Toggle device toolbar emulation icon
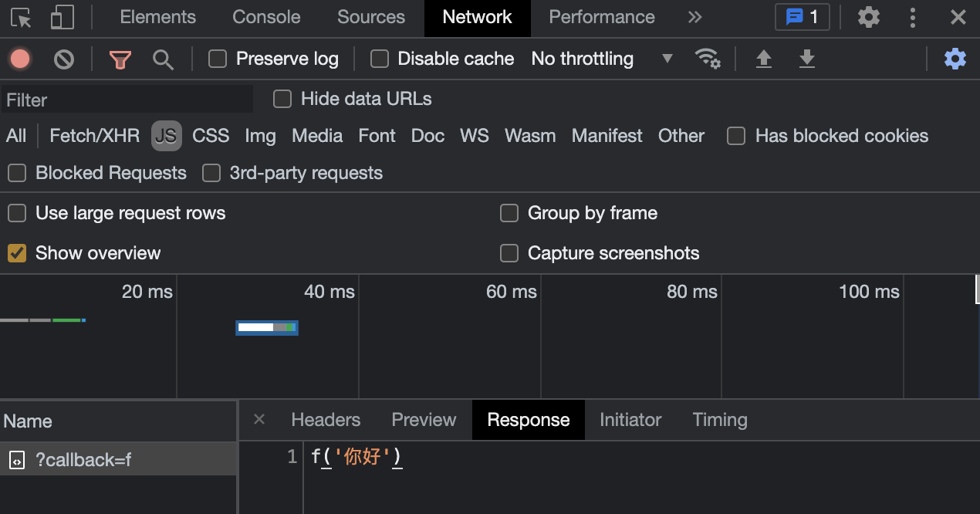This screenshot has width=980, height=514. click(62, 17)
